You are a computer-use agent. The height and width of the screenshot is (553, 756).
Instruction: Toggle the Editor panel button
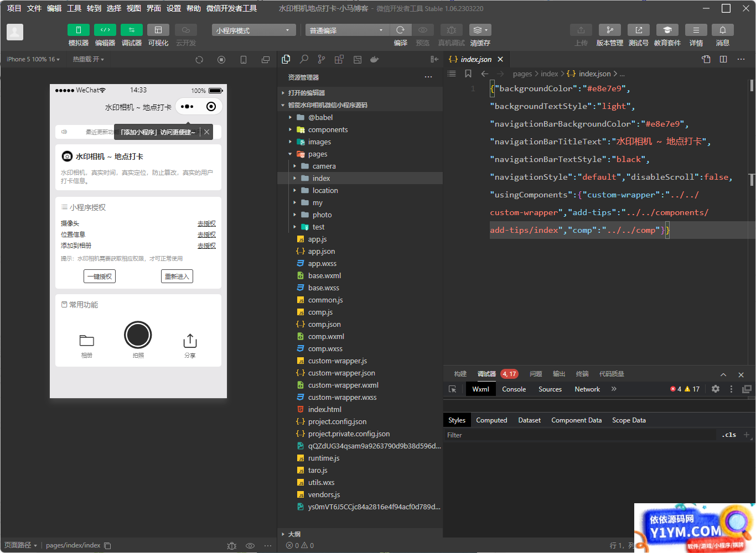coord(105,30)
